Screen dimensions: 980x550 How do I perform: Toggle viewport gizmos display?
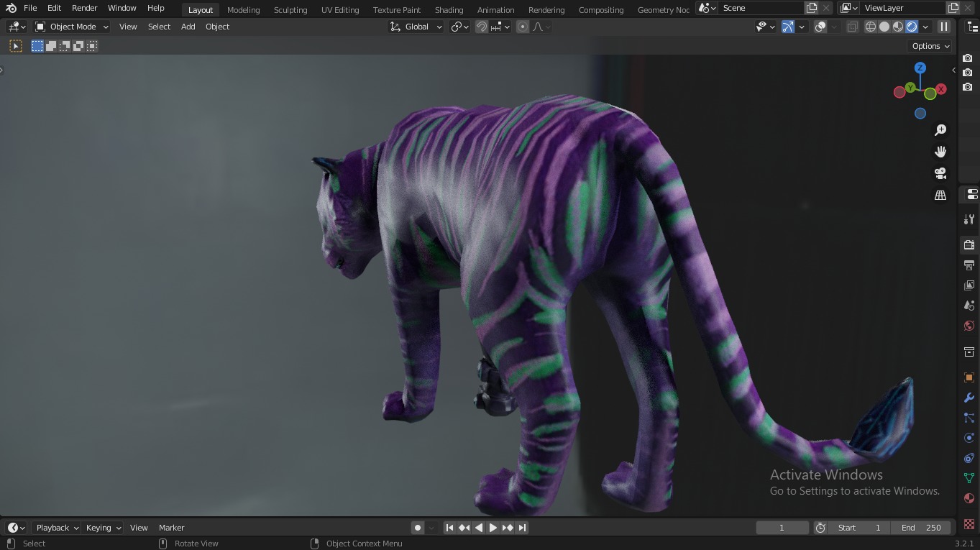[788, 27]
